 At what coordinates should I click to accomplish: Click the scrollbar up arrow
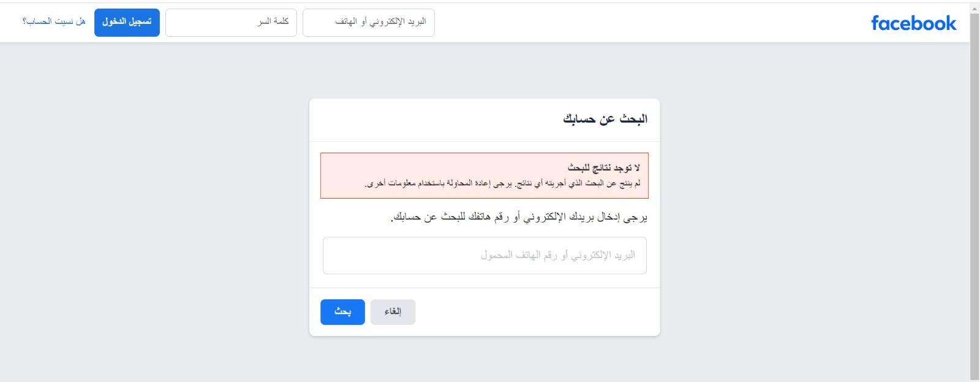974,7
